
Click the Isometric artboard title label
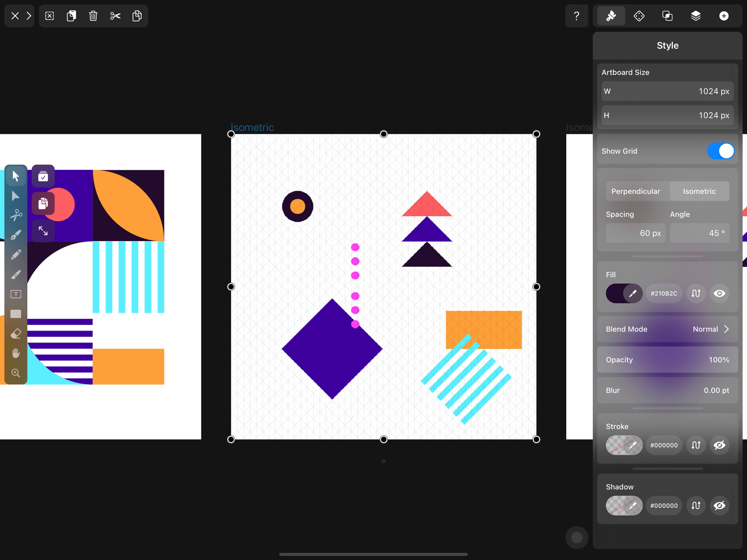pos(252,127)
